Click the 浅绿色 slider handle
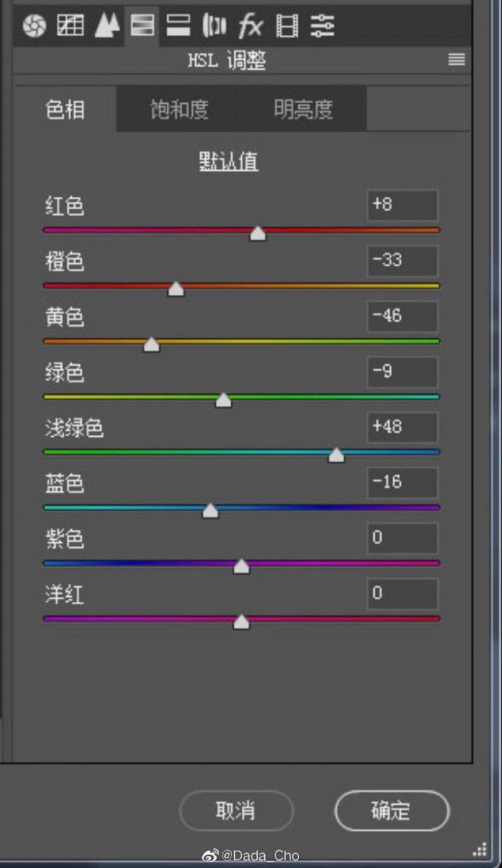The image size is (502, 868). pos(336,455)
